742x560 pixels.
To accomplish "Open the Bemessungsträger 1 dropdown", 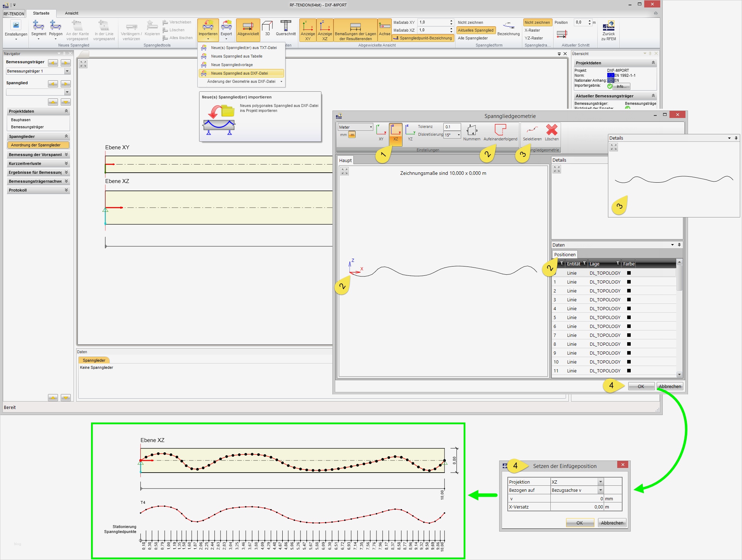I will pos(67,71).
